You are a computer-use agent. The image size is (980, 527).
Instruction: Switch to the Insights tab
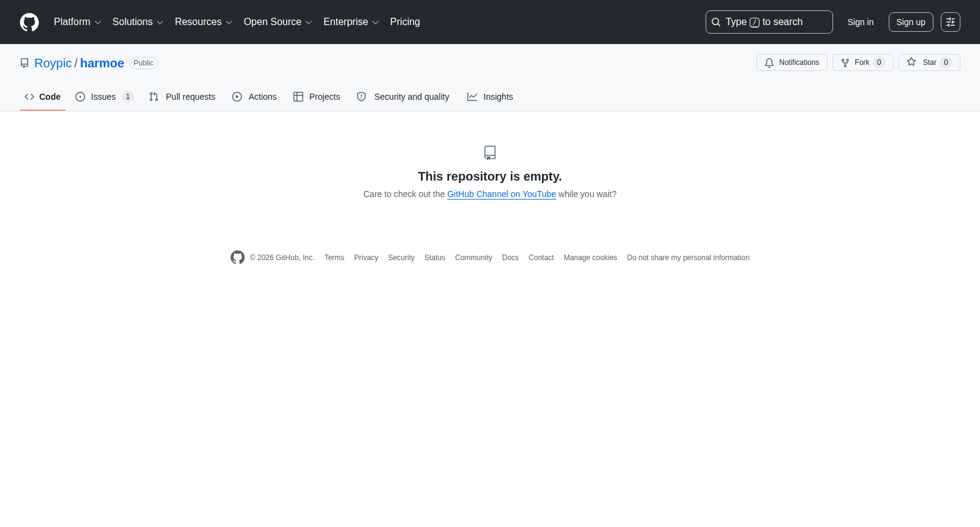coord(490,97)
